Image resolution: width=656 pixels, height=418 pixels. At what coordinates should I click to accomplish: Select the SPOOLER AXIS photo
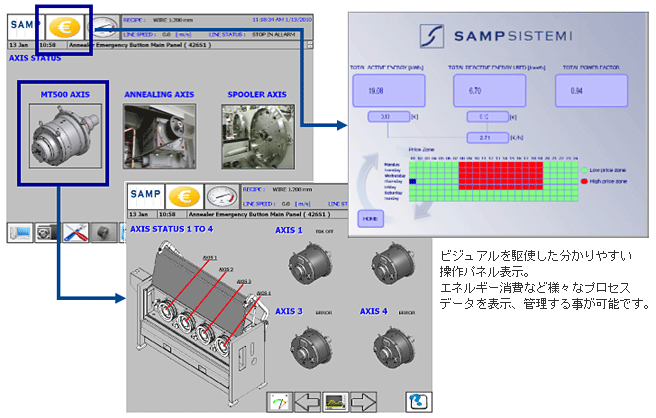[x=258, y=136]
